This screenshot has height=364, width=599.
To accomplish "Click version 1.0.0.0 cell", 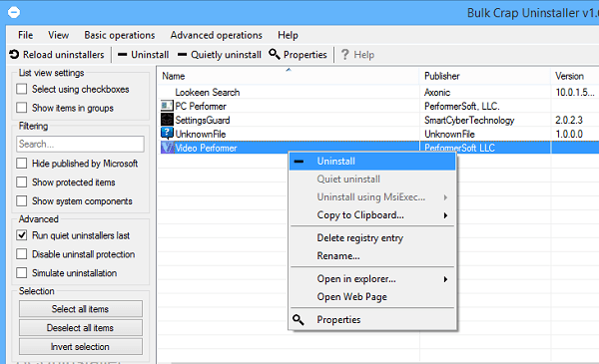I will [x=569, y=134].
